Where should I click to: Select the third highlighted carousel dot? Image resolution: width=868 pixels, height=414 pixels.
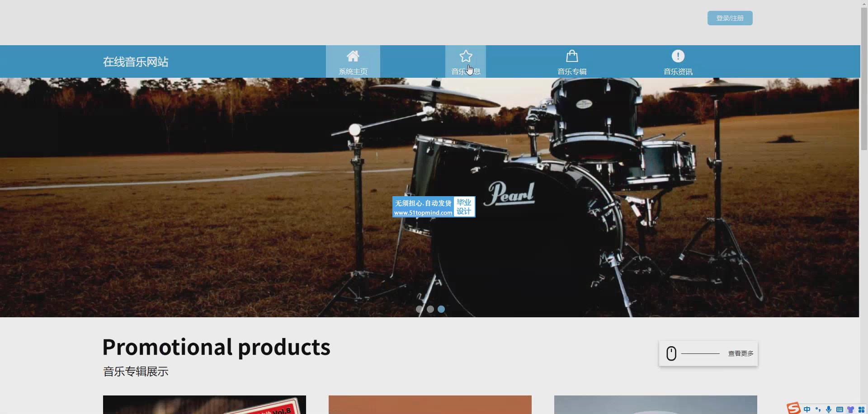(441, 309)
